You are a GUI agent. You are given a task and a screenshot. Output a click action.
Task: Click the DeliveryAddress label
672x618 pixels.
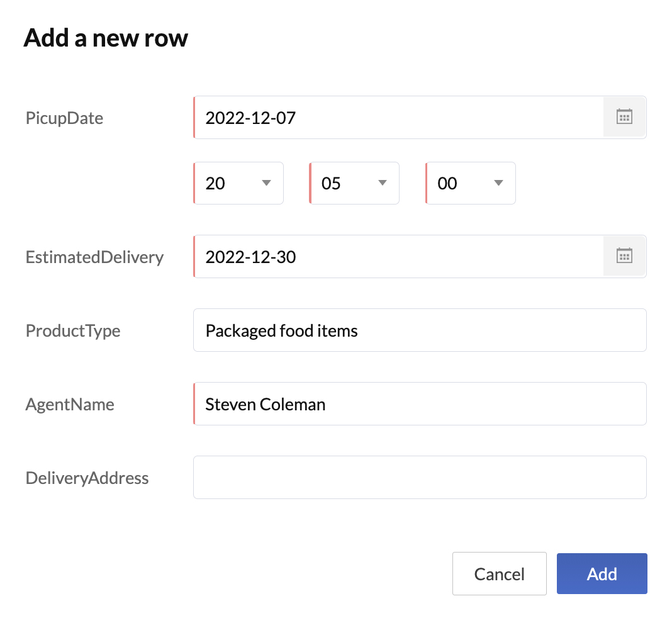click(x=87, y=478)
